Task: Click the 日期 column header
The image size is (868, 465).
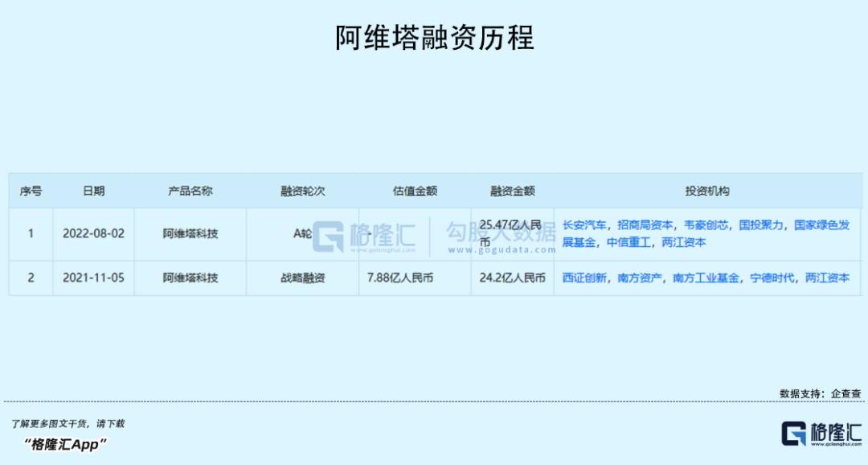Action: click(x=93, y=191)
